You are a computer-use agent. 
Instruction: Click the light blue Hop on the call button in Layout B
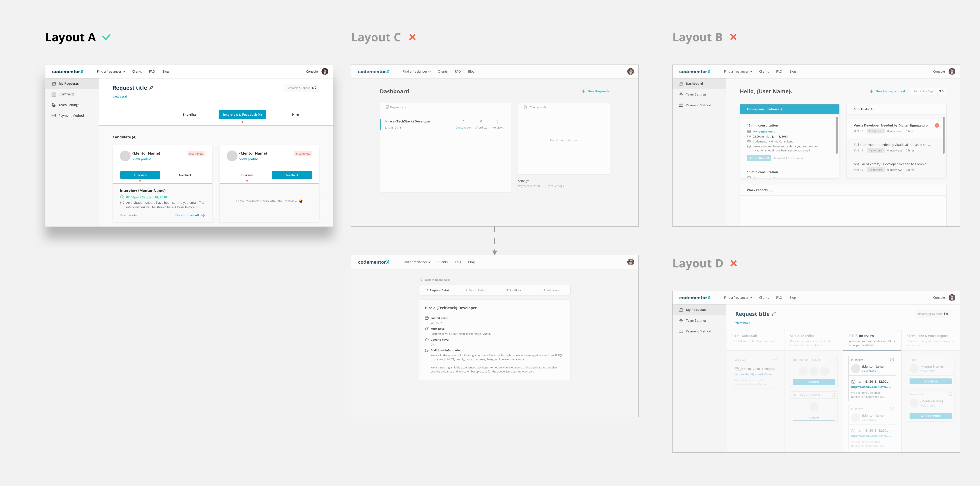[x=759, y=158]
